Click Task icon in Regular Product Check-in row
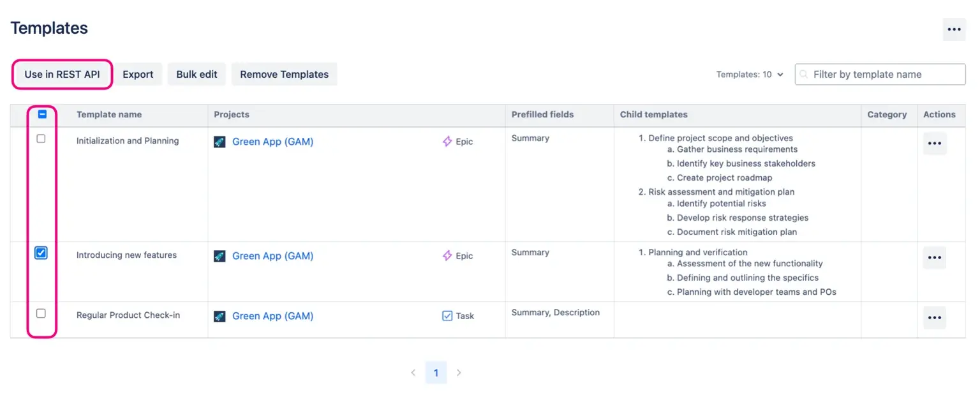The image size is (980, 404). coord(447,316)
